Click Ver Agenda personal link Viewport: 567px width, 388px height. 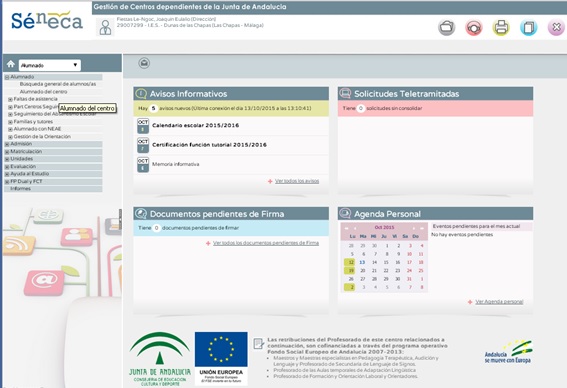coord(499,302)
